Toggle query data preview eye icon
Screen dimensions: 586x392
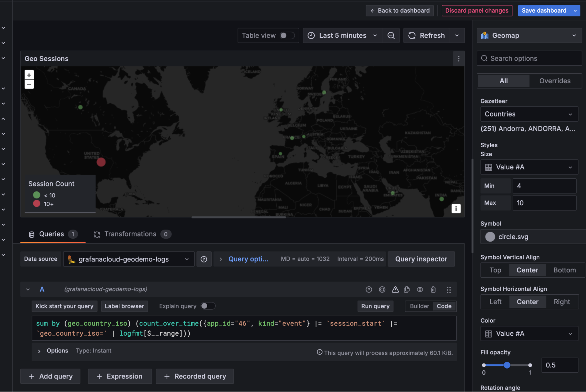pyautogui.click(x=420, y=289)
